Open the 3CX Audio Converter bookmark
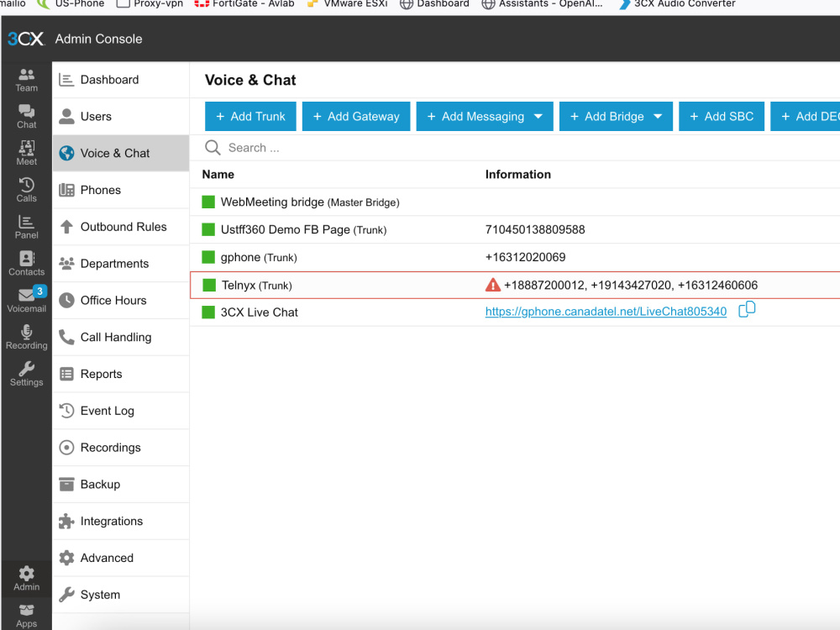840x630 pixels. pyautogui.click(x=677, y=3)
